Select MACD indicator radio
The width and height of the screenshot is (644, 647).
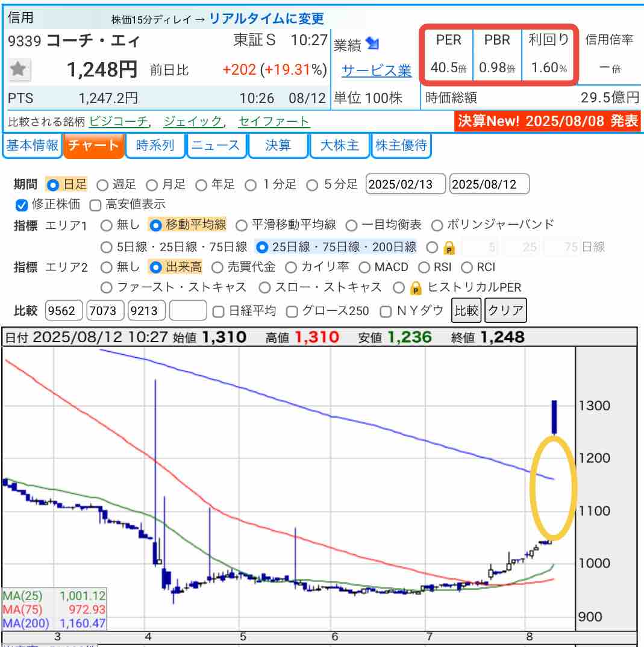point(364,267)
